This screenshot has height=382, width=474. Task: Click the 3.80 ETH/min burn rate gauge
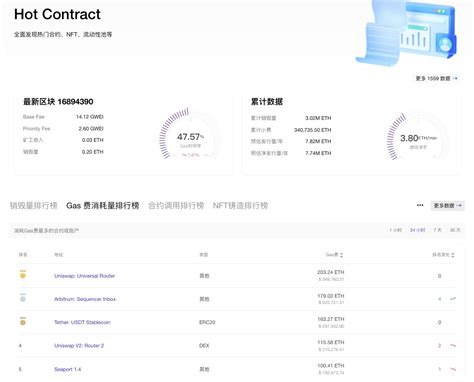[418, 138]
